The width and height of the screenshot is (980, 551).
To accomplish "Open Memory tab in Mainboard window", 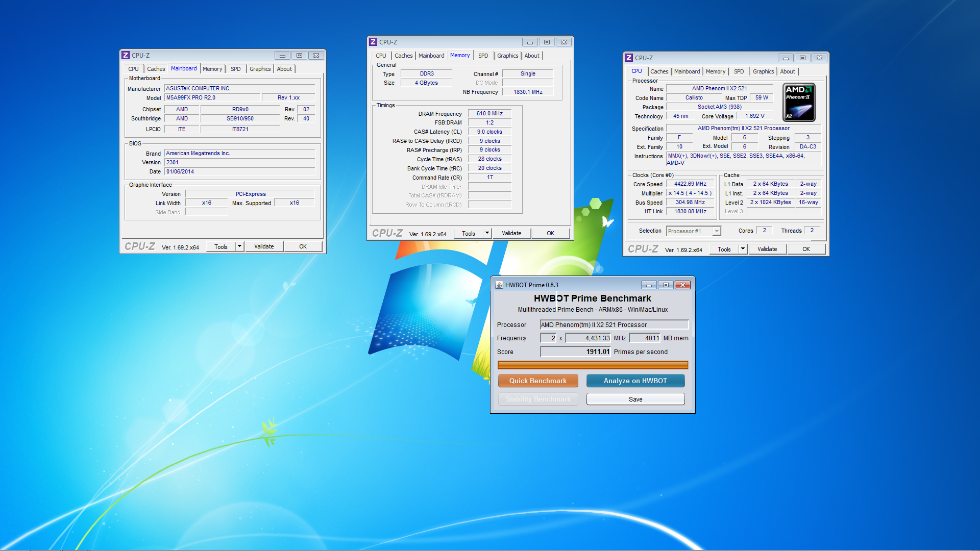I will point(212,69).
